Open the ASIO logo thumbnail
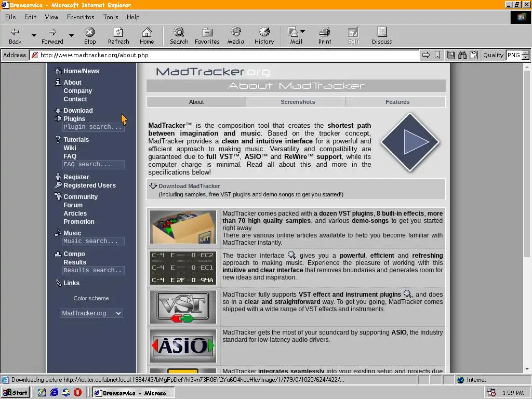This screenshot has height=399, width=532. (x=182, y=345)
